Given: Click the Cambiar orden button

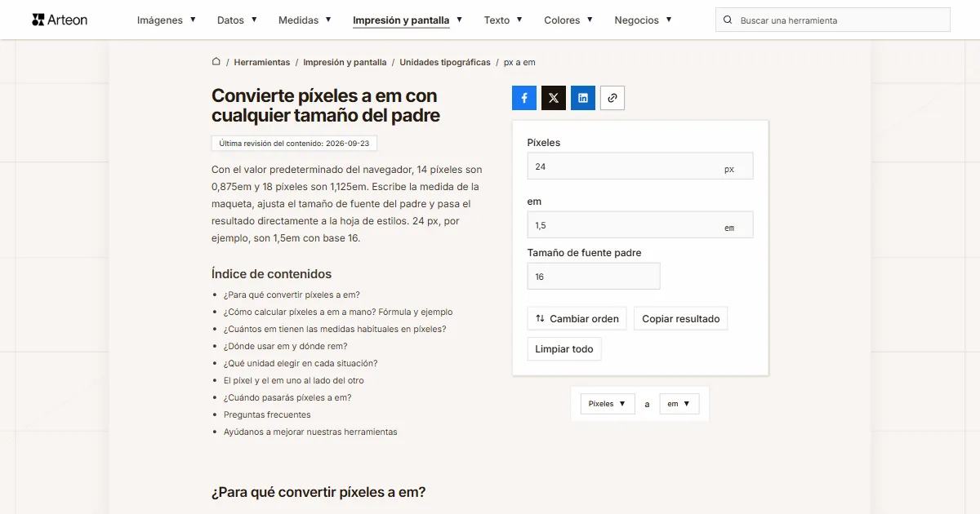Looking at the screenshot, I should tap(577, 319).
